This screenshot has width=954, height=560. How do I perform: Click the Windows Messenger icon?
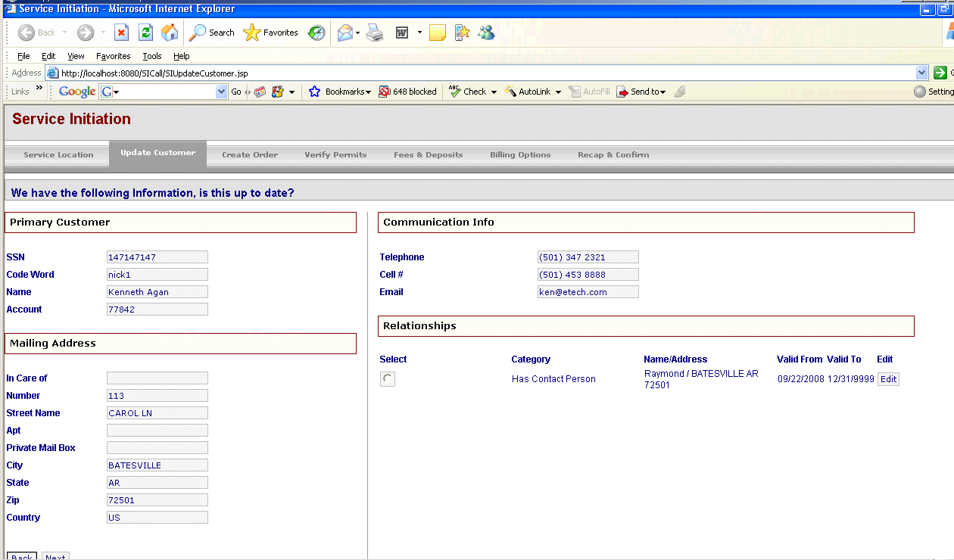click(487, 33)
